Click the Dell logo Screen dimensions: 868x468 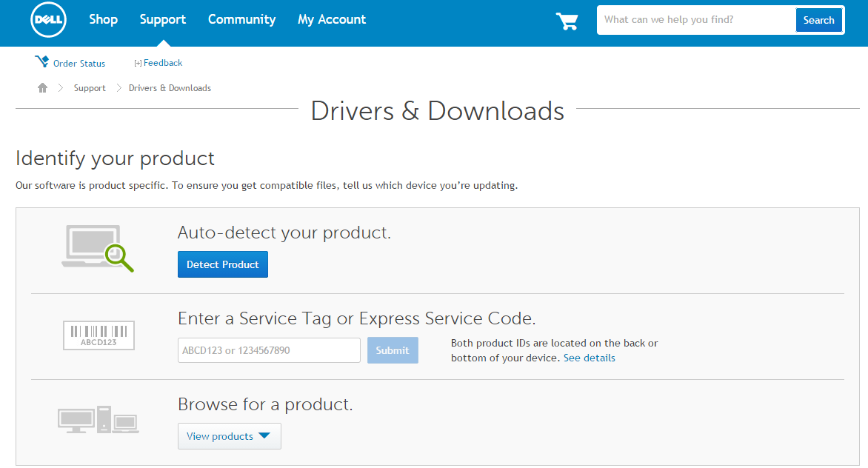(x=48, y=19)
